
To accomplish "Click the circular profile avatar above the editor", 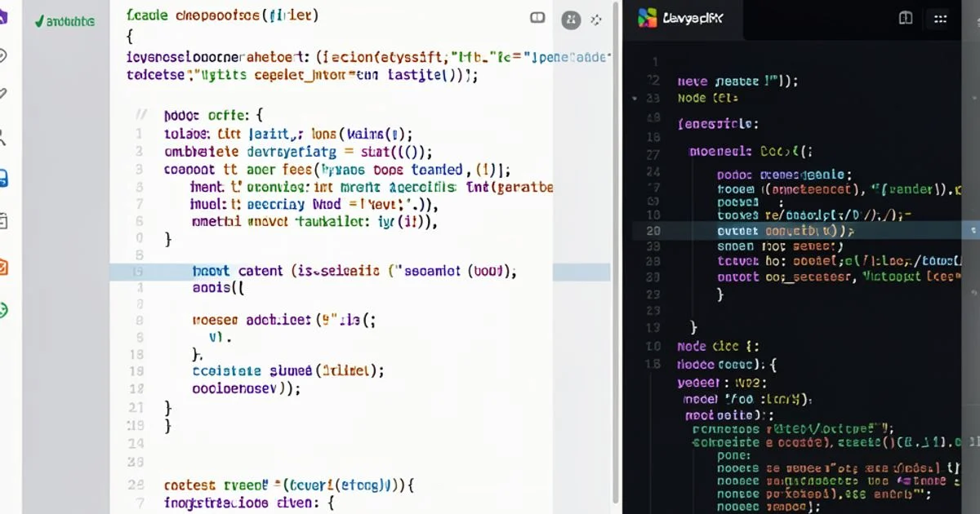I will click(x=569, y=20).
